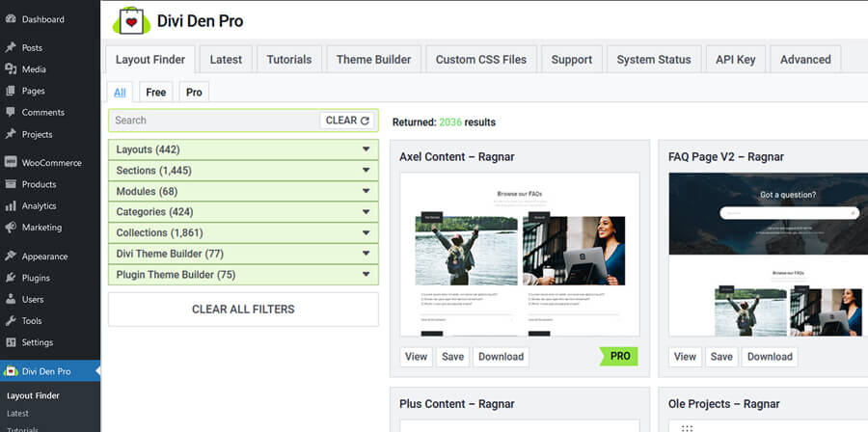868x432 pixels.
Task: Click the Divi Den Pro sidebar icon
Action: (11, 371)
